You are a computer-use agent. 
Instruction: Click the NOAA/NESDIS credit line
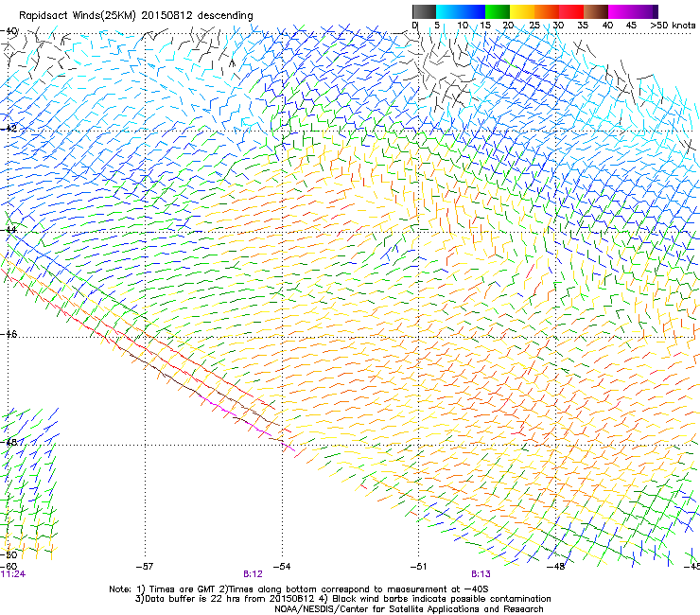point(409,608)
